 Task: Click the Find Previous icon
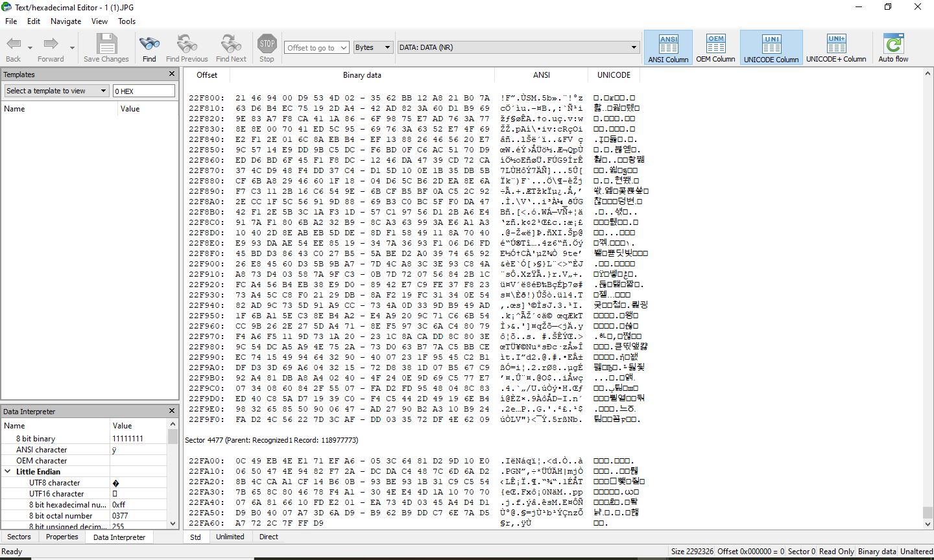click(187, 43)
